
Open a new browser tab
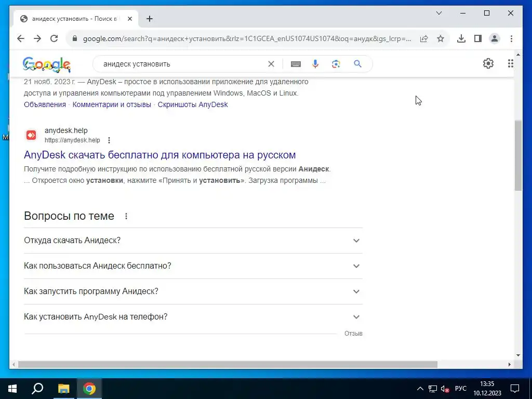[150, 19]
